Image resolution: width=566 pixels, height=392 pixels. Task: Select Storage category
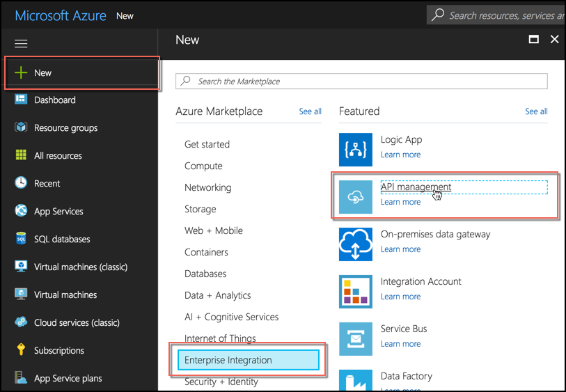[x=201, y=209]
